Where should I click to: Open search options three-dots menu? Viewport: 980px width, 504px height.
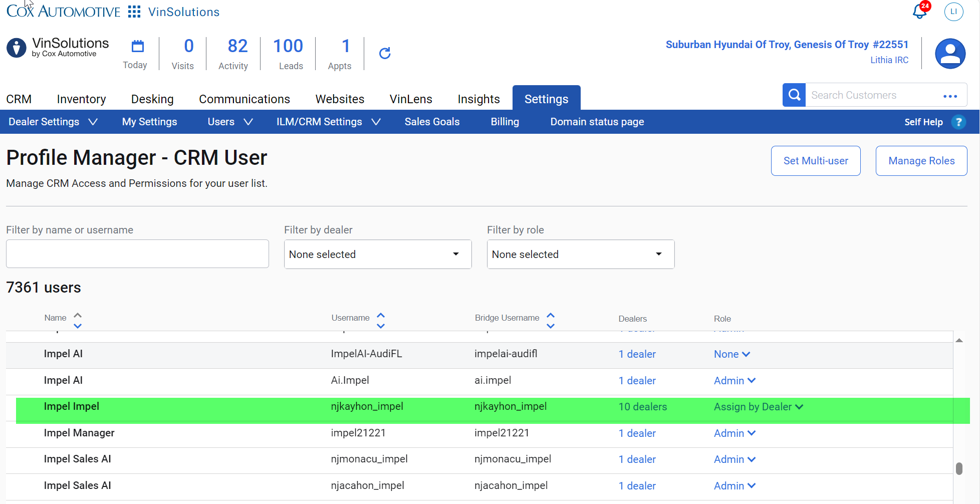[950, 96]
